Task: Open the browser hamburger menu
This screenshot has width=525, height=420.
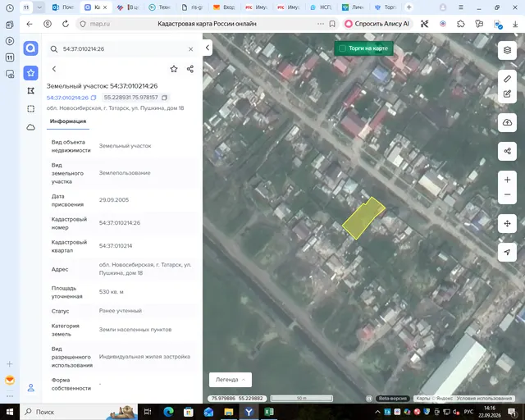Action: [x=461, y=7]
